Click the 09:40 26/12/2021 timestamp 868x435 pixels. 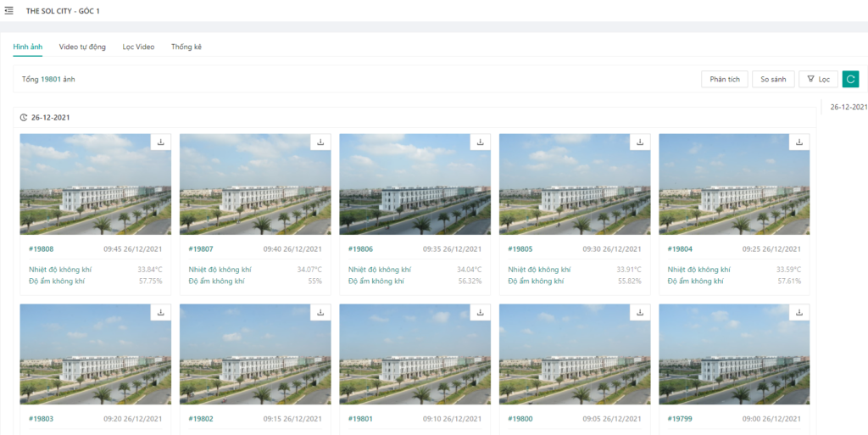[292, 249]
